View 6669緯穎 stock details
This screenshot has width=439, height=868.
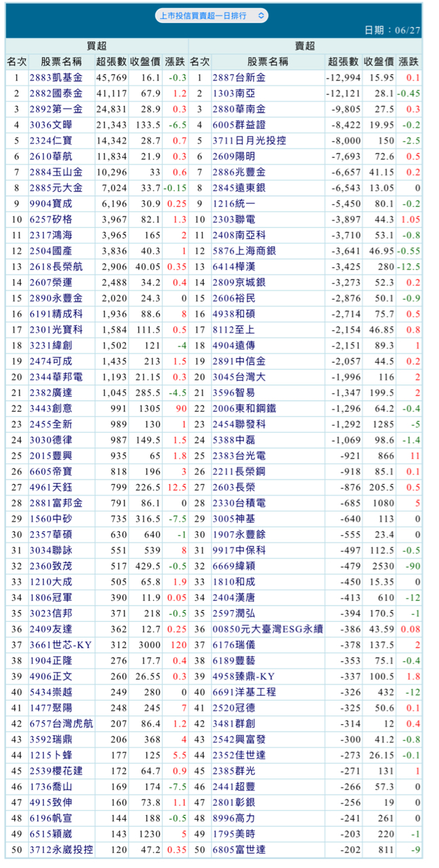coord(234,566)
